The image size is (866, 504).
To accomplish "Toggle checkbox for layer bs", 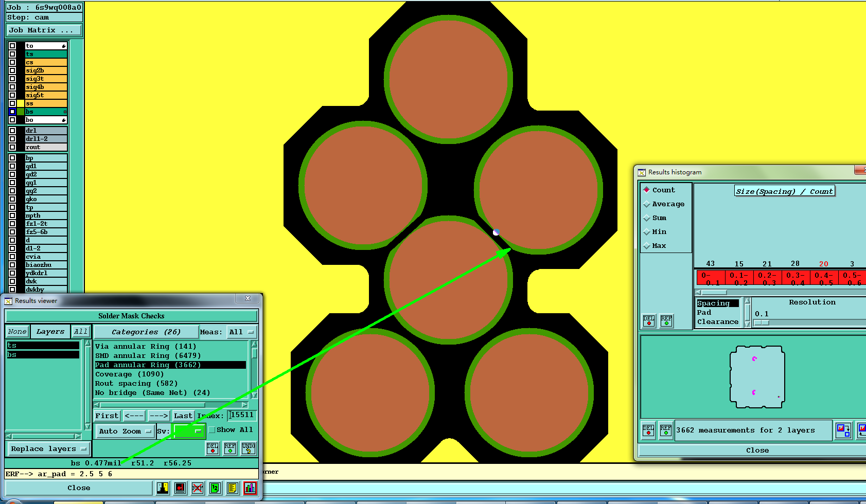I will pyautogui.click(x=12, y=112).
